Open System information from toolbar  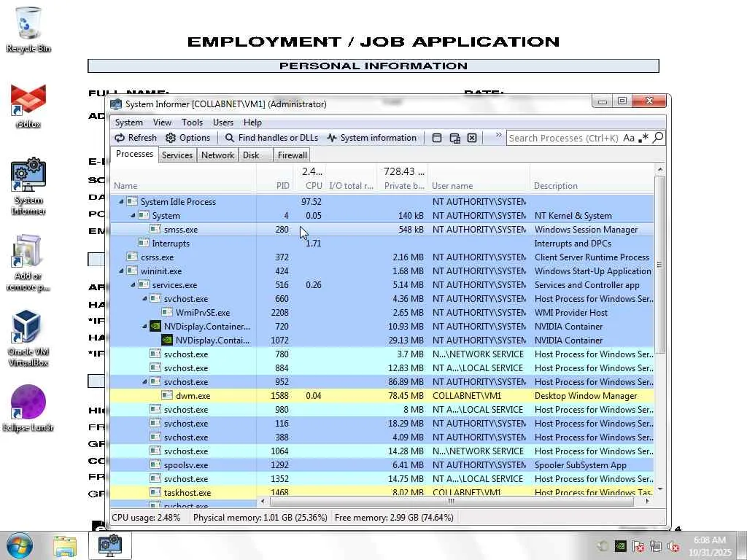point(371,138)
